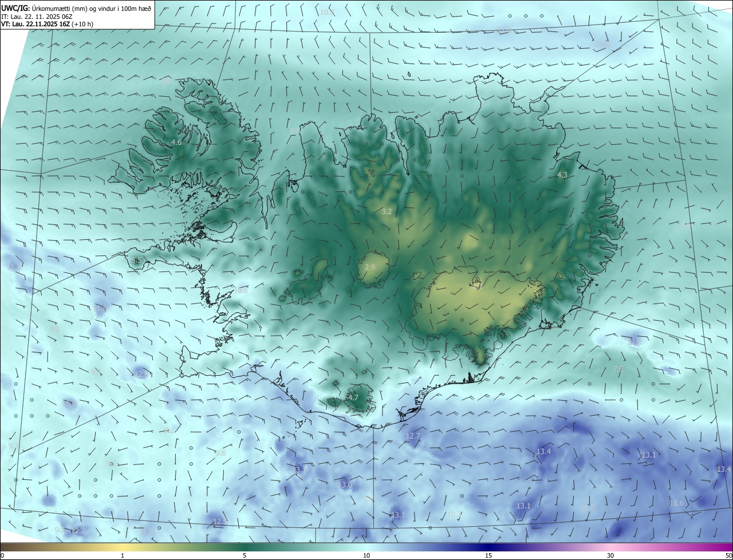Click the 13.0 value label over the ocean

[x=345, y=485]
